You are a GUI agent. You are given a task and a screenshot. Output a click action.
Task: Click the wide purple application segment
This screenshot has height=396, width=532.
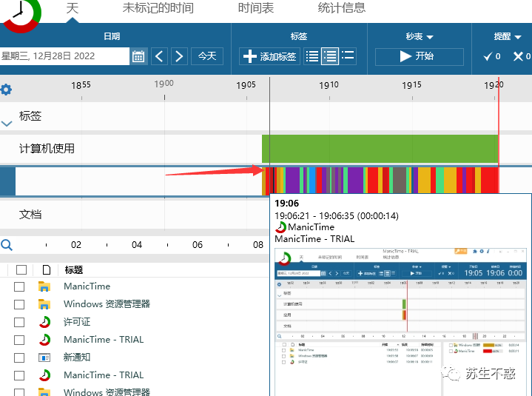coord(355,180)
